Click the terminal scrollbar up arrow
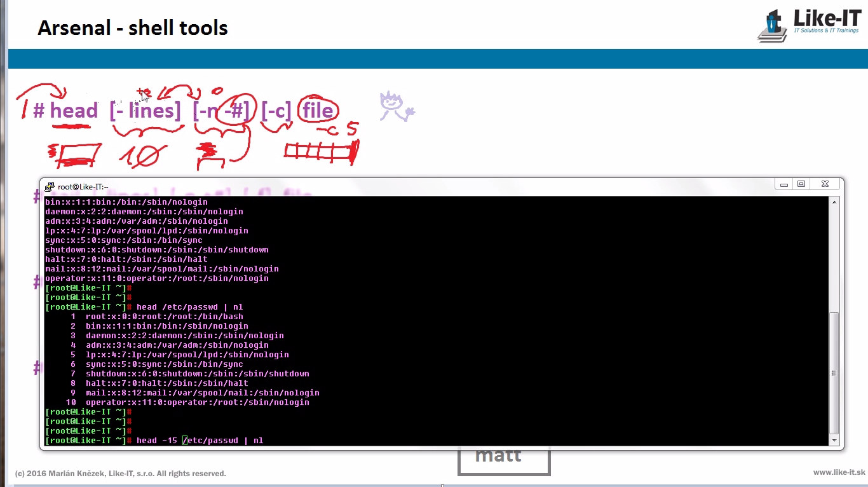The width and height of the screenshot is (868, 487). [834, 202]
